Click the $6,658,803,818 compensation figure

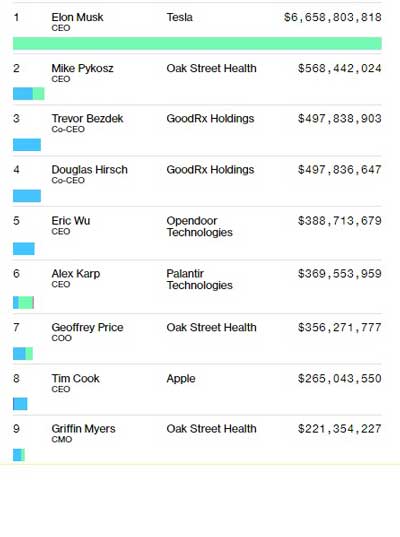(333, 17)
